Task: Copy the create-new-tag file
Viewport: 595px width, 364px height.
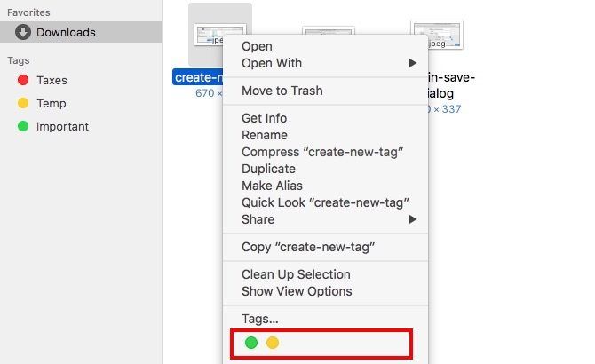Action: pos(306,247)
